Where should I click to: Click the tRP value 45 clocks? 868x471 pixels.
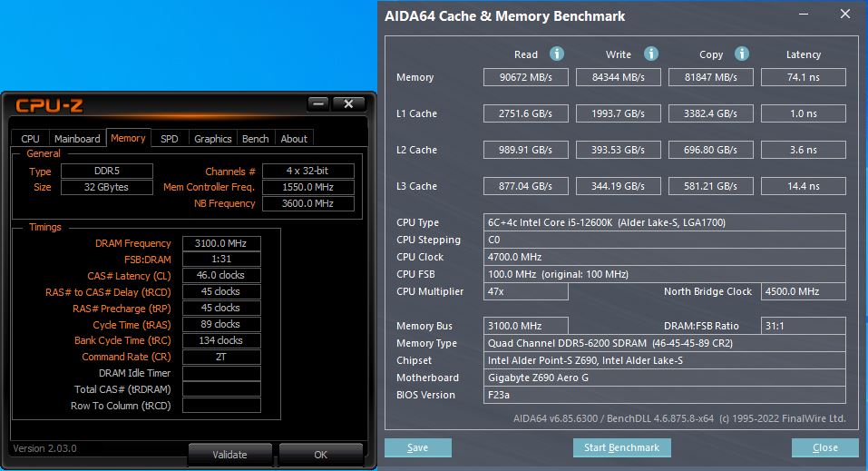[x=221, y=308]
